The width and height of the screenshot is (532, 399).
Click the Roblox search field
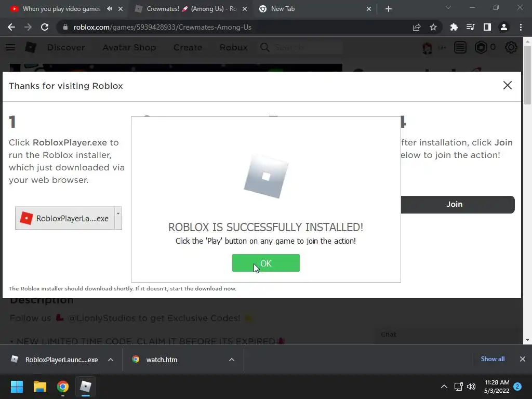tap(301, 47)
